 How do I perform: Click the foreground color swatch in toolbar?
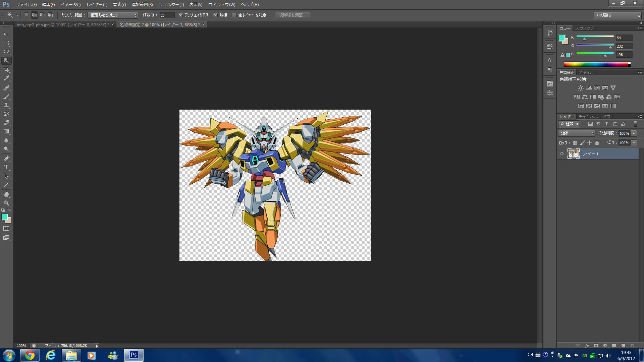click(x=5, y=217)
